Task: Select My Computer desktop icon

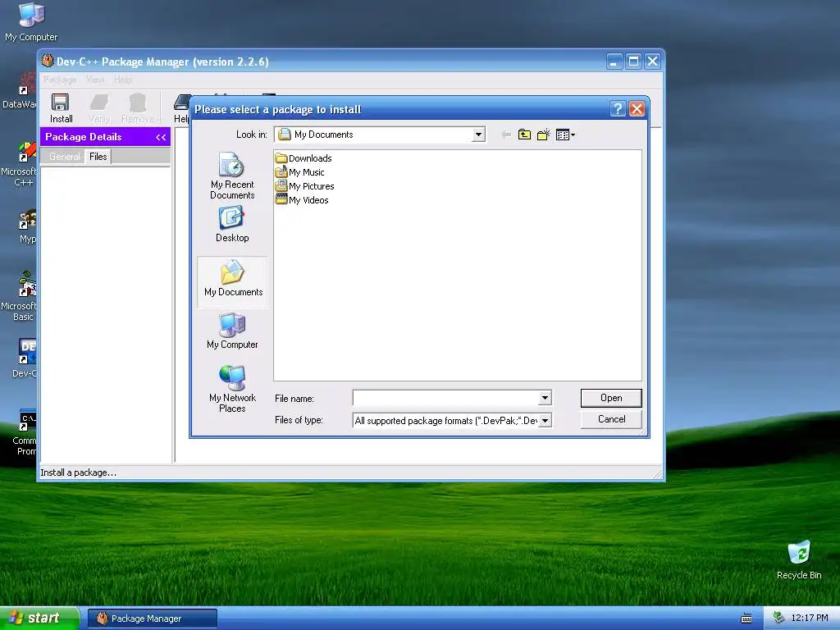Action: pyautogui.click(x=31, y=21)
